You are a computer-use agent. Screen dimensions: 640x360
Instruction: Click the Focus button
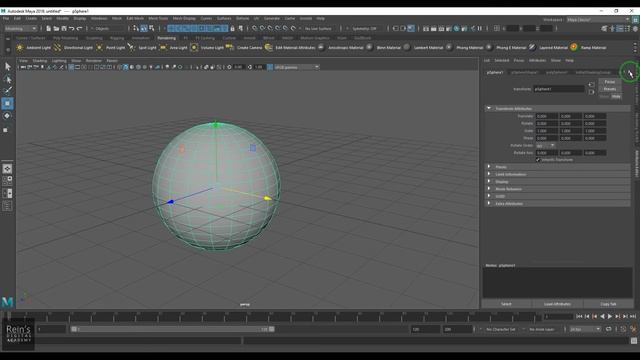point(610,82)
